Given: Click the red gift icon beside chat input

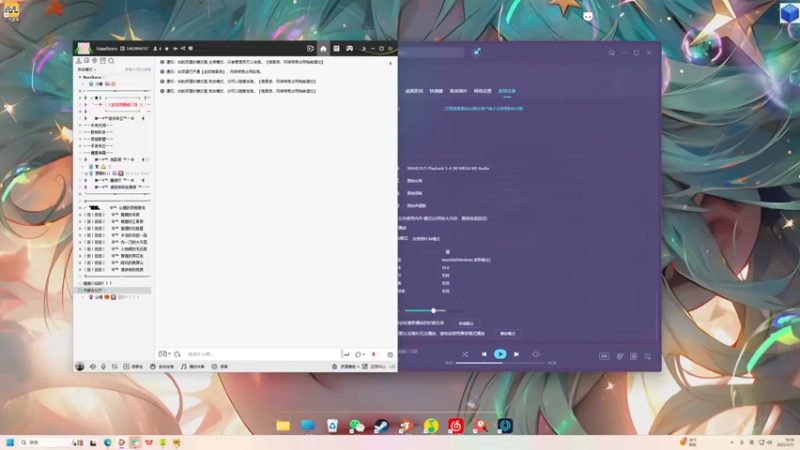Looking at the screenshot, I should click(373, 354).
